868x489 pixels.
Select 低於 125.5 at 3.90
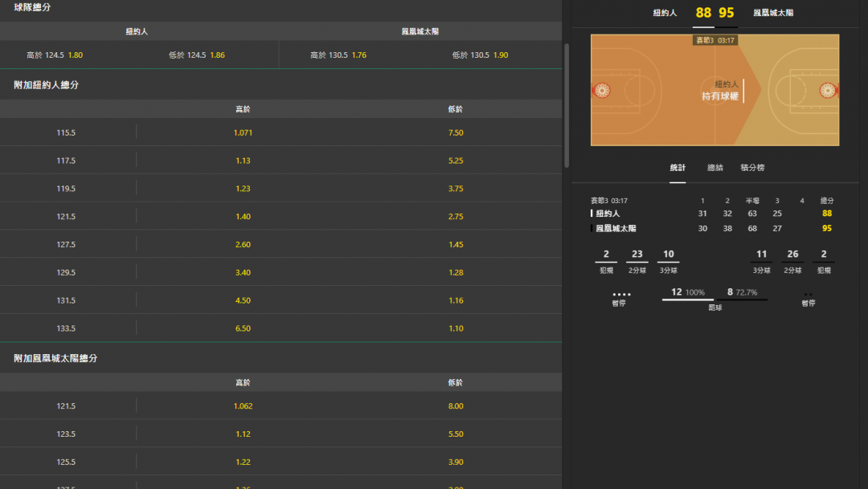click(x=456, y=462)
